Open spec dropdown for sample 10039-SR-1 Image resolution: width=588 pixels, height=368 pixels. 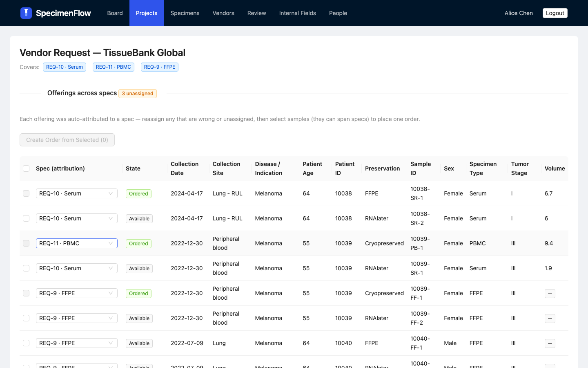(77, 268)
